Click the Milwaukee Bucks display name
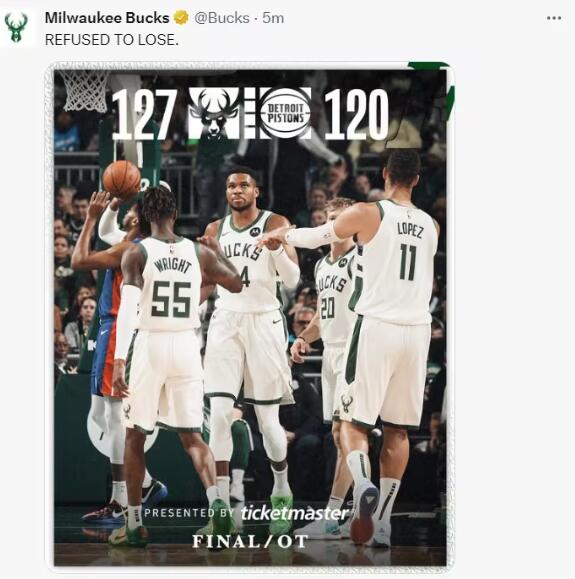Image resolution: width=575 pixels, height=579 pixels. [x=107, y=18]
